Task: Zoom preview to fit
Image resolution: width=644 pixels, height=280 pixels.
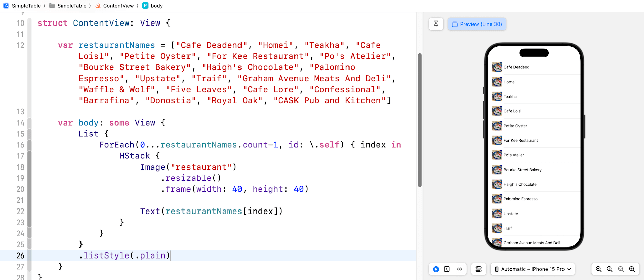Action: (x=621, y=269)
